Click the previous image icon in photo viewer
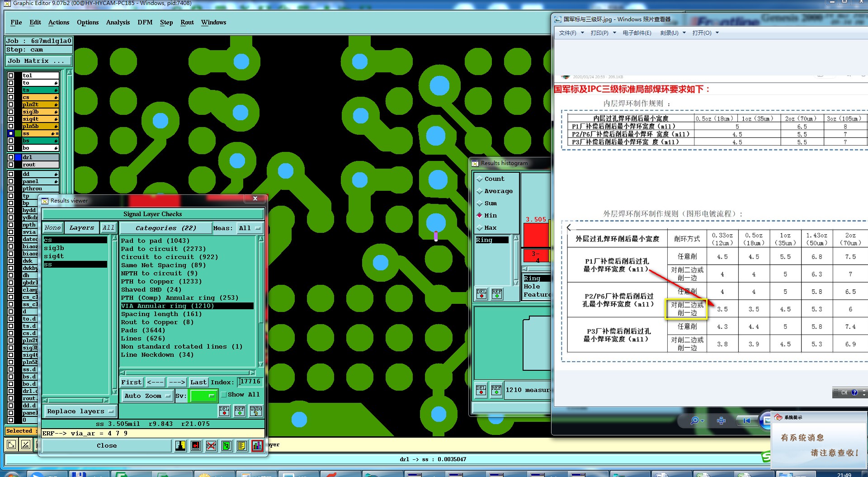This screenshot has width=868, height=477. [746, 421]
